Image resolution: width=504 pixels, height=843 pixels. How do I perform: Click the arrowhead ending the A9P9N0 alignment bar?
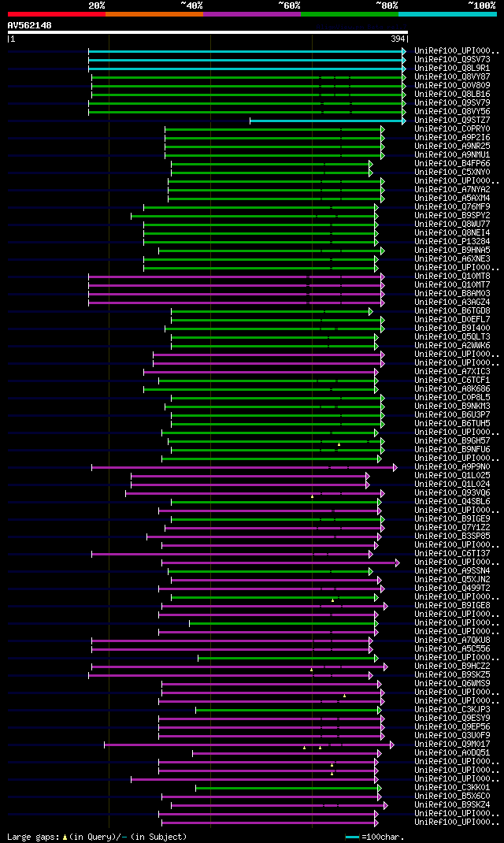tap(395, 468)
